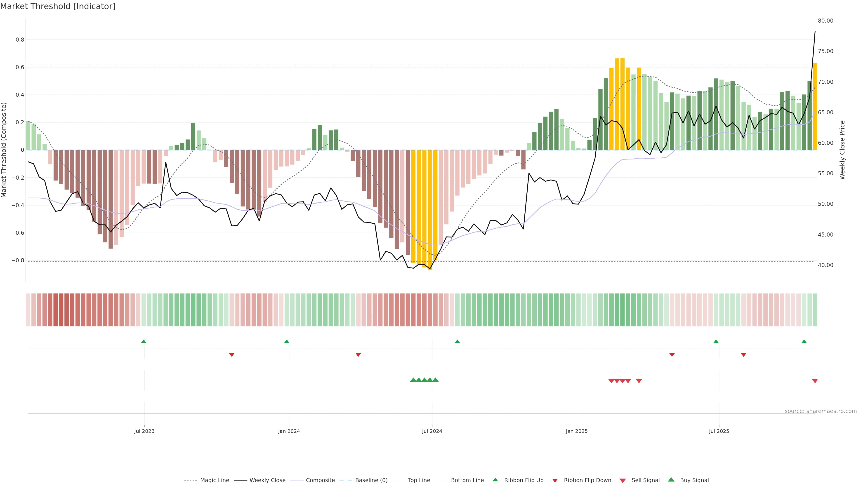Toggle Baseline (0) in the legend

pyautogui.click(x=371, y=480)
